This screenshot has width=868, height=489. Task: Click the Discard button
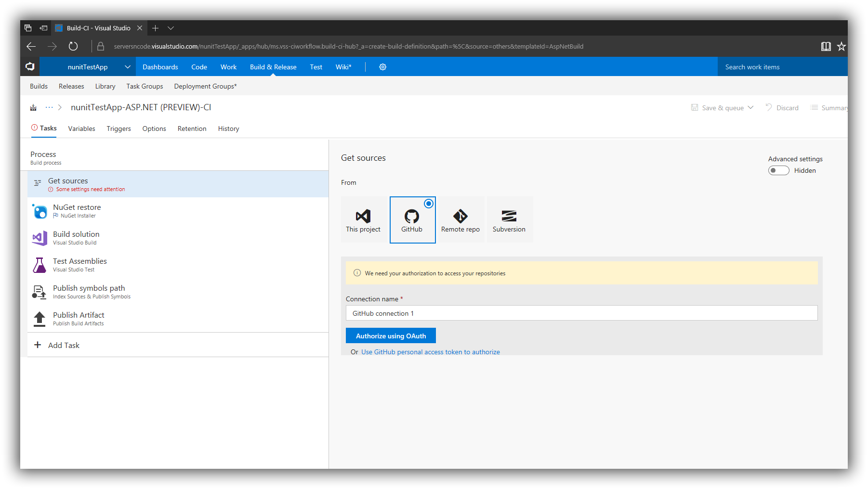782,107
